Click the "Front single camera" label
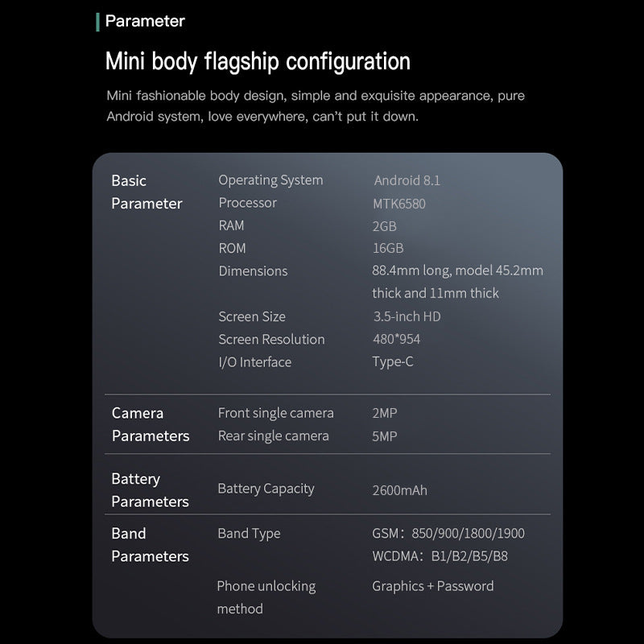Screen dimensions: 644x644 coord(275,413)
